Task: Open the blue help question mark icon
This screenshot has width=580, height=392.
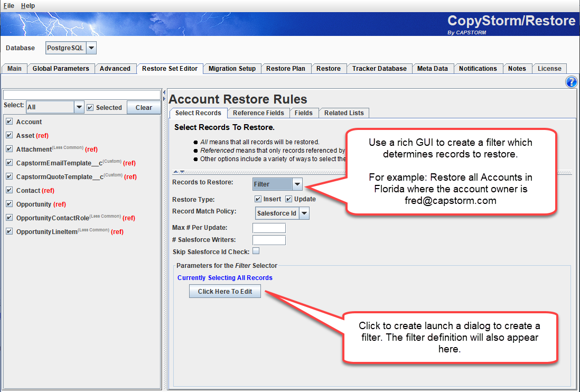Action: (571, 82)
